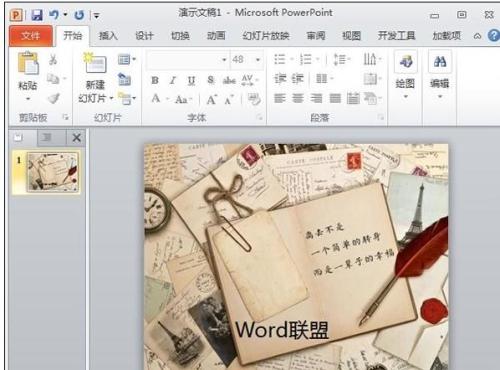Click the Paste clipboard icon
The height and width of the screenshot is (370, 500).
(x=28, y=63)
